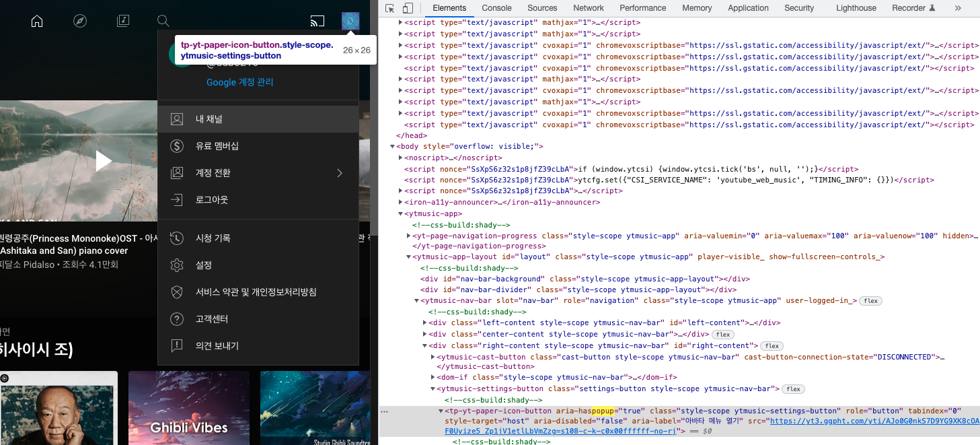
Task: Click flex badge on ytmusic-nav-bar
Action: coord(871,301)
